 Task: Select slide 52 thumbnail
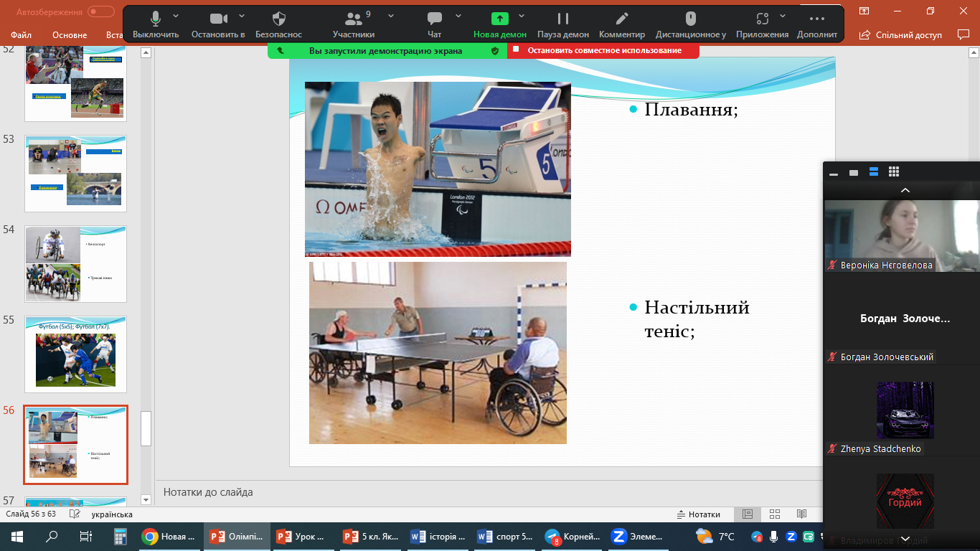click(75, 83)
